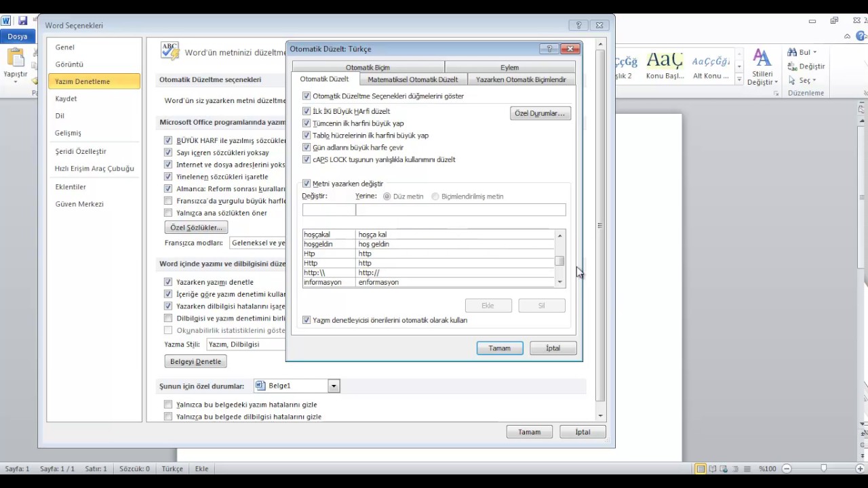
Task: Switch to the Matematiksel Otomatik Düzelt tab
Action: (x=412, y=79)
